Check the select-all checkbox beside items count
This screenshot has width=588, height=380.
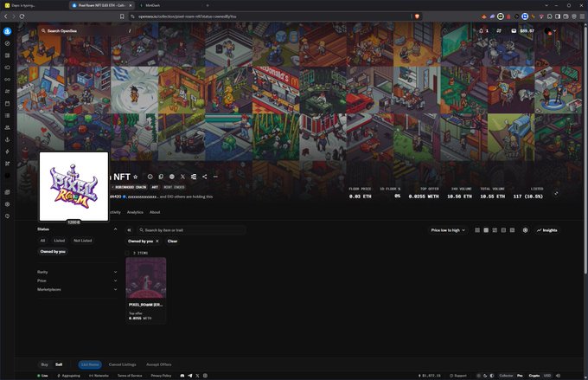pos(127,253)
